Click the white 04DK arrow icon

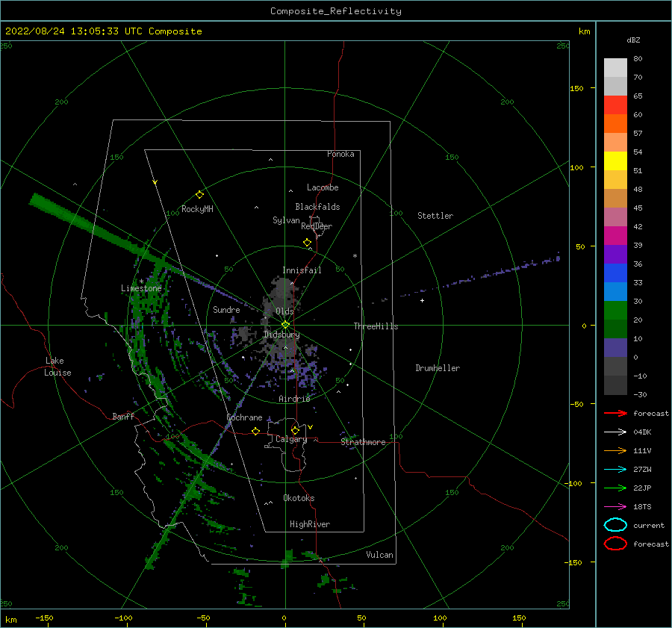(x=615, y=432)
